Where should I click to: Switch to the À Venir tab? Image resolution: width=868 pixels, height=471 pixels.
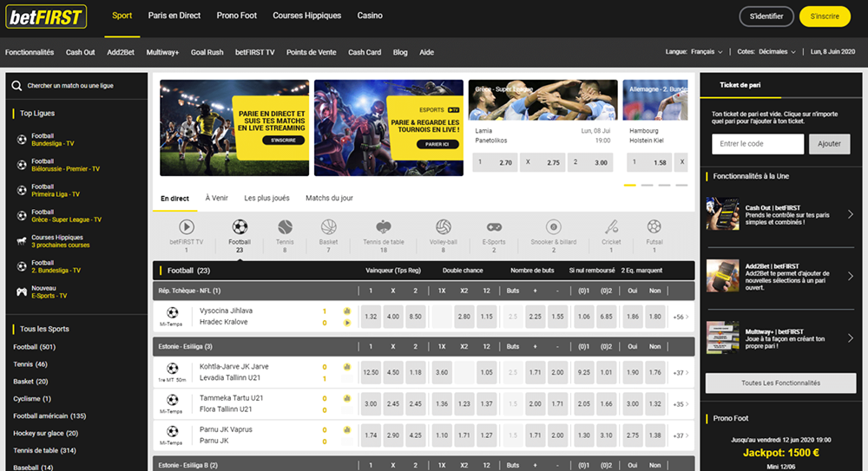tap(216, 199)
